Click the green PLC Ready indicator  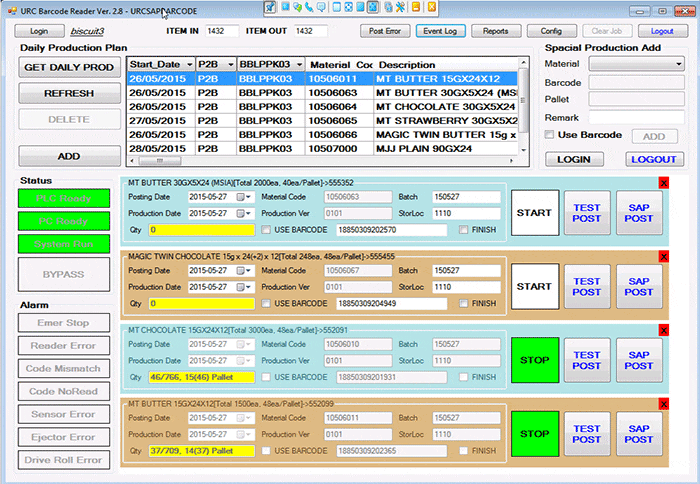pos(64,198)
